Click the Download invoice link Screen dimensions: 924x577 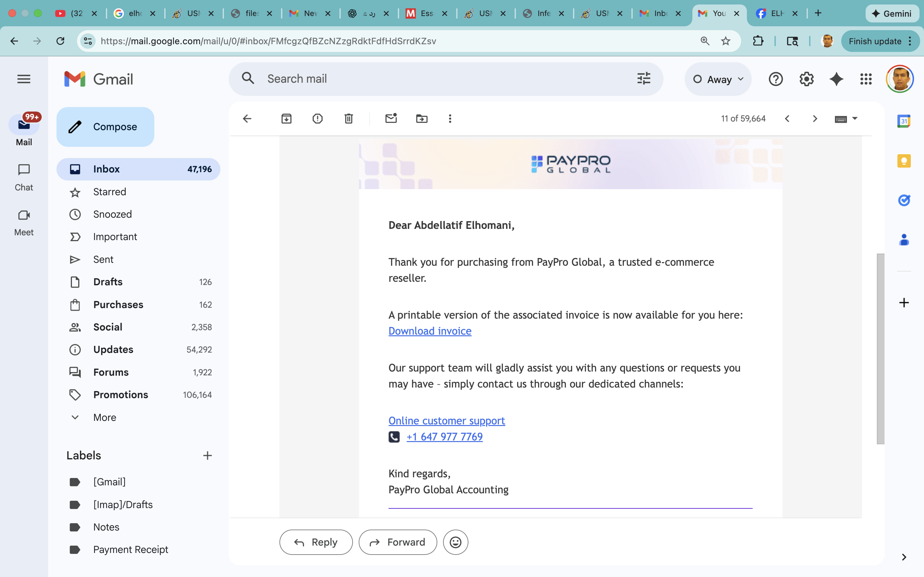pos(430,331)
